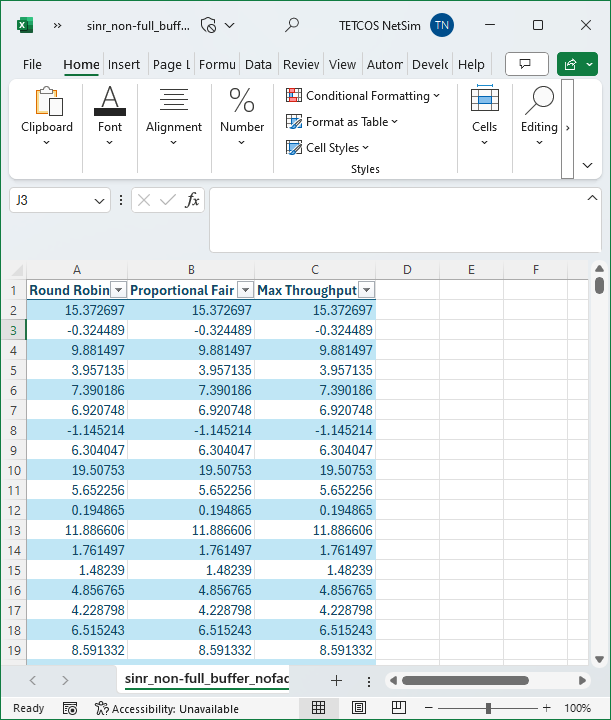The image size is (611, 720).
Task: Click the Select All corner triangle
Action: (x=17, y=270)
